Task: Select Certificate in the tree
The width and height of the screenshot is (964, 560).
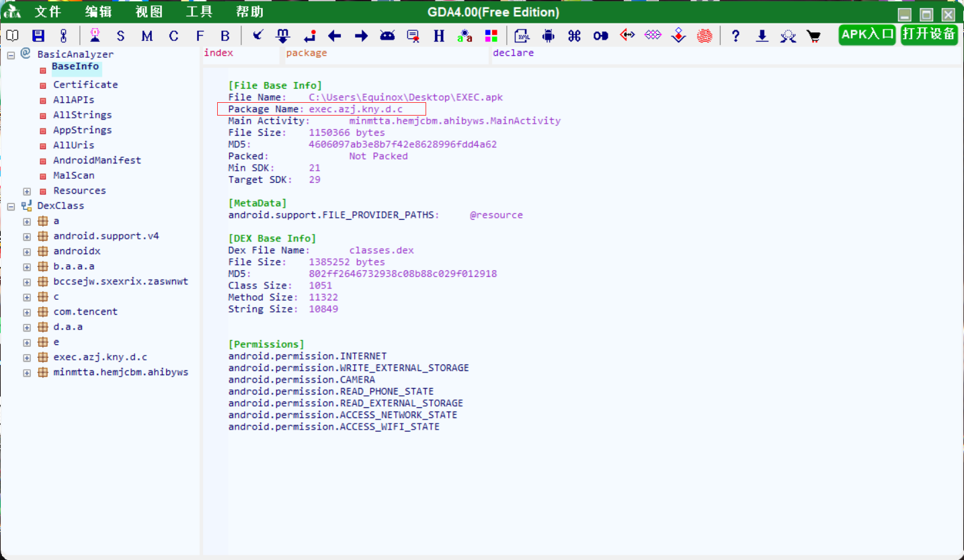Action: click(85, 85)
